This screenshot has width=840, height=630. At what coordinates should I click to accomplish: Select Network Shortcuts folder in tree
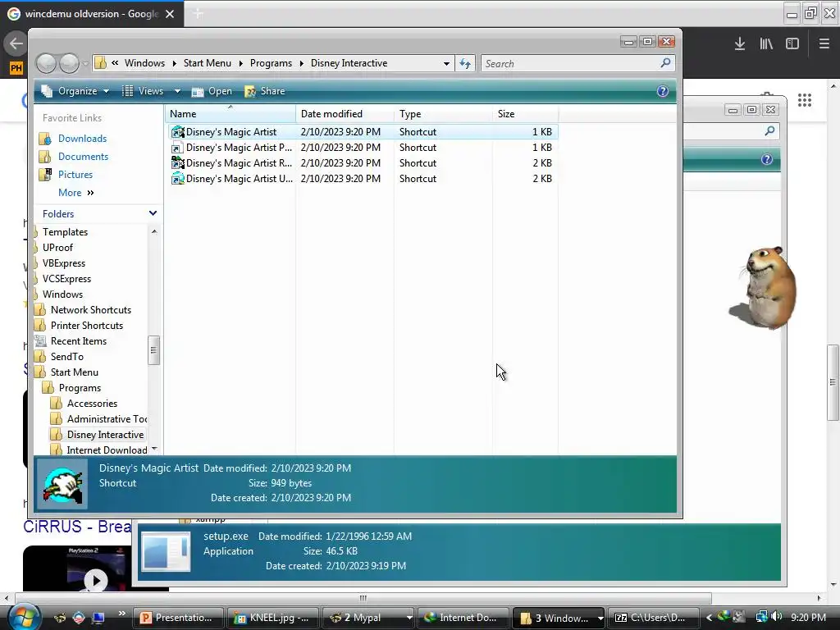(x=90, y=309)
